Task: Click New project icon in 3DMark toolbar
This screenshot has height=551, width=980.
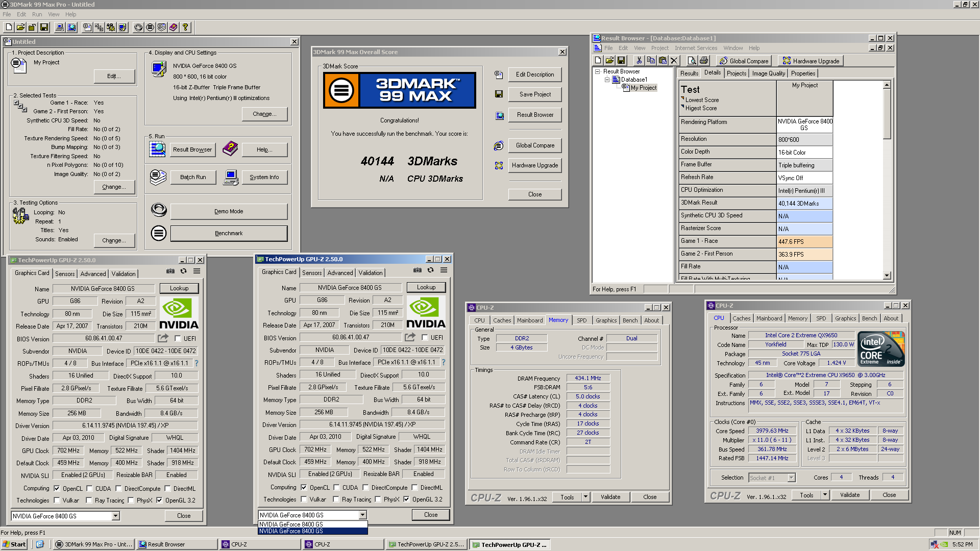Action: pos(9,27)
